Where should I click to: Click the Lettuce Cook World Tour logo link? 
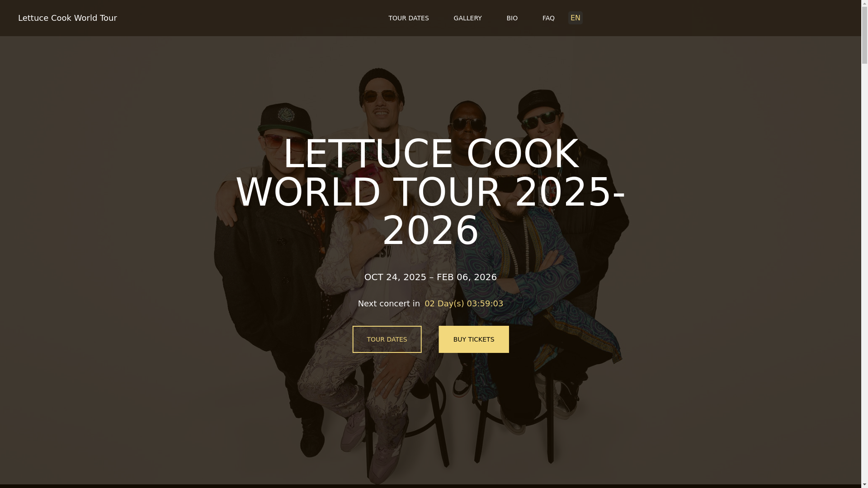coord(67,18)
